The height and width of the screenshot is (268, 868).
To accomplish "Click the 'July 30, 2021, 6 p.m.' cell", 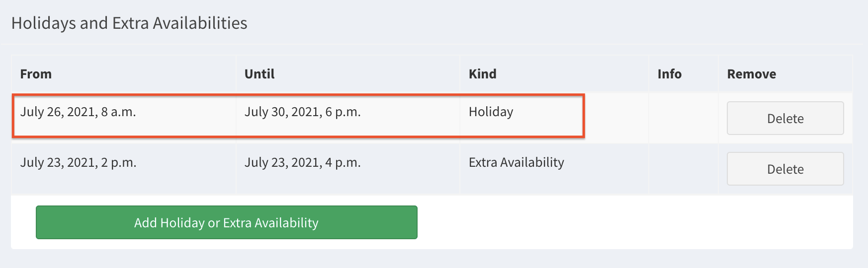I will click(302, 112).
